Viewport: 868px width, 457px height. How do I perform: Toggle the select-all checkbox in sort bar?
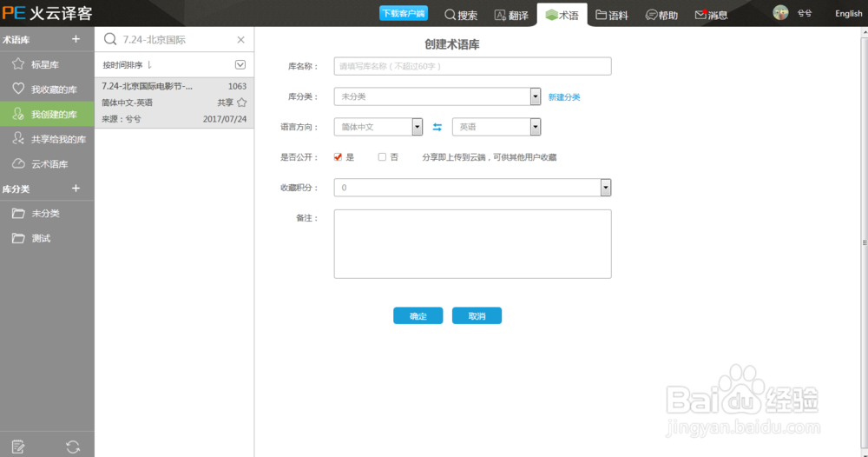pos(240,65)
